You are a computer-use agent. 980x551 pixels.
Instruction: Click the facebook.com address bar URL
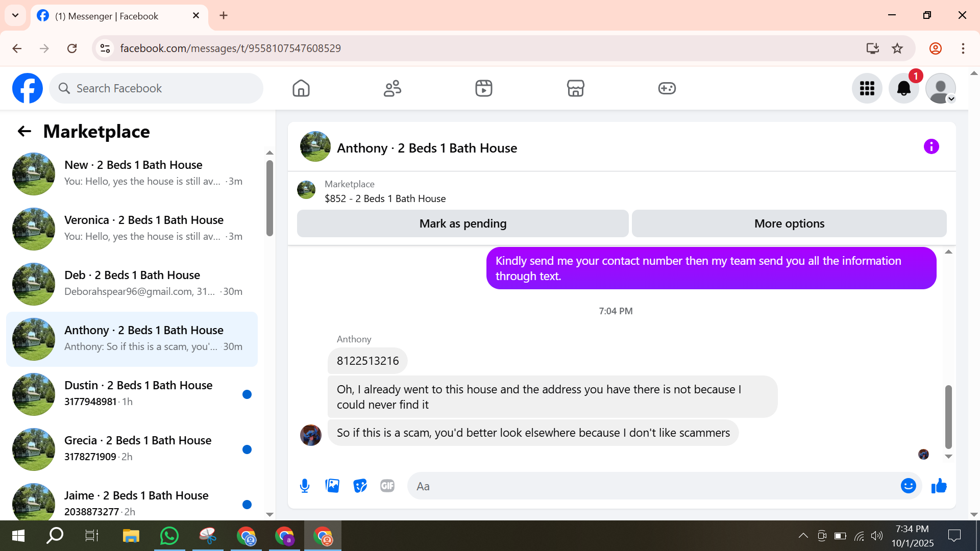click(x=230, y=48)
